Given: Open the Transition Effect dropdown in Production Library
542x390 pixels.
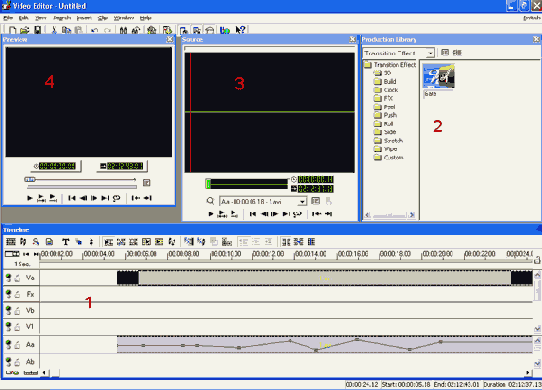Looking at the screenshot, I should tap(430, 53).
